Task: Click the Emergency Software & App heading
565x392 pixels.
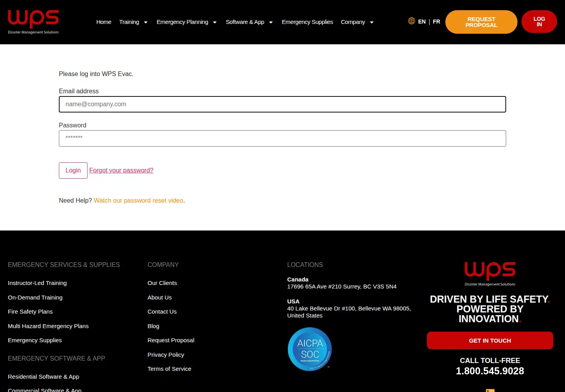Action: pos(56,359)
